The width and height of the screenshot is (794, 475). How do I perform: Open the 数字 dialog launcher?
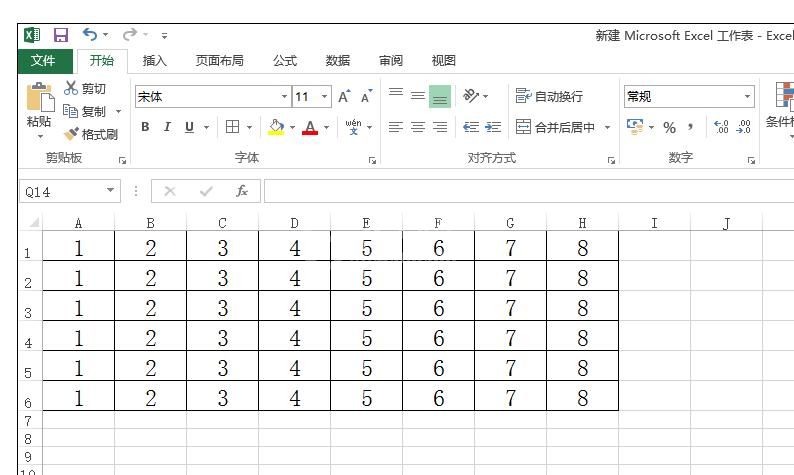751,161
